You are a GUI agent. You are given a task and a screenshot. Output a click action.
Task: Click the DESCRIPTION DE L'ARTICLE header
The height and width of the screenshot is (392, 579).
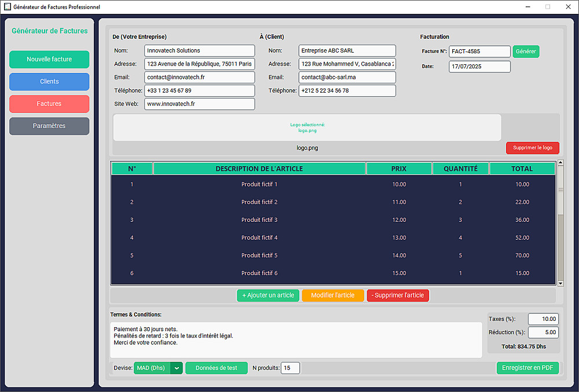point(259,168)
